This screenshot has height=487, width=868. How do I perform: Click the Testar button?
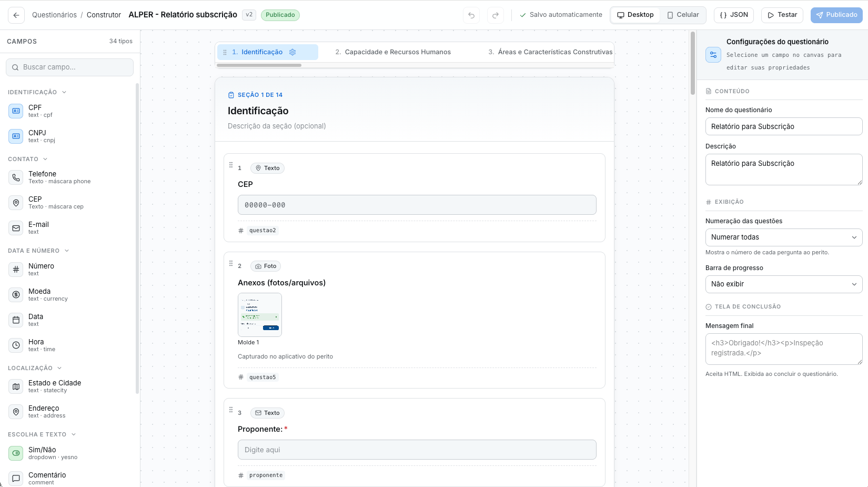coord(782,15)
